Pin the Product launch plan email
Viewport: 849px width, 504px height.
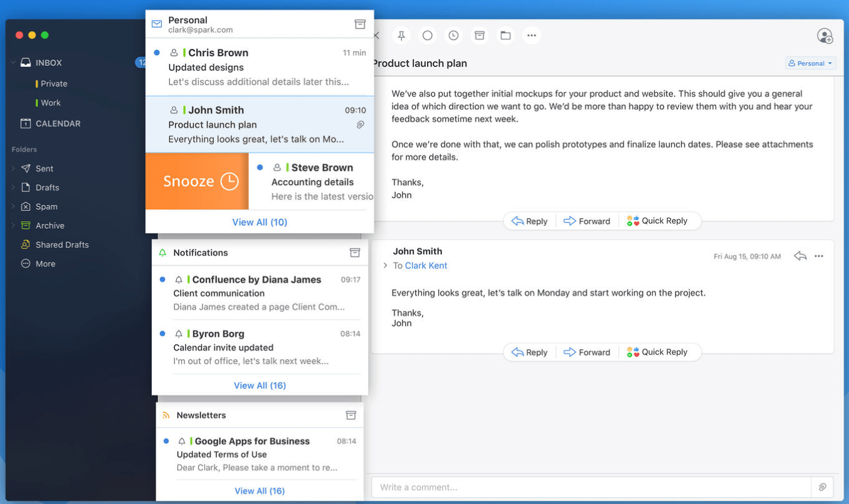click(401, 36)
